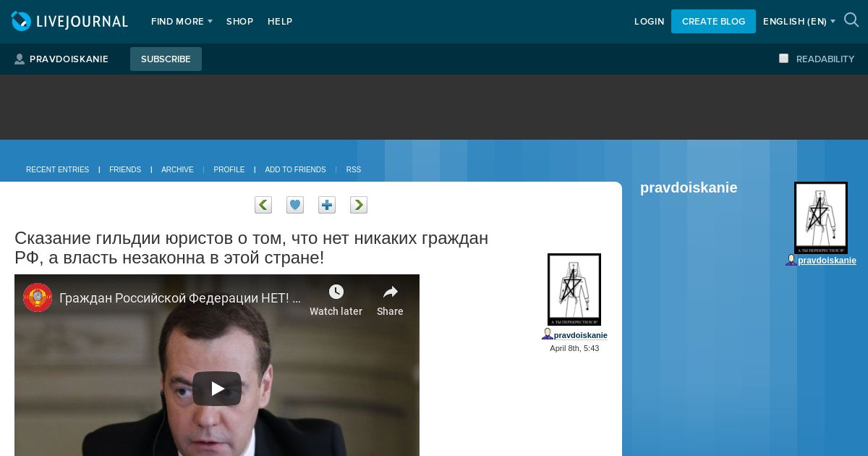The image size is (868, 456).
Task: Open PRAVDOISKANIE journal link in header
Action: pos(69,59)
